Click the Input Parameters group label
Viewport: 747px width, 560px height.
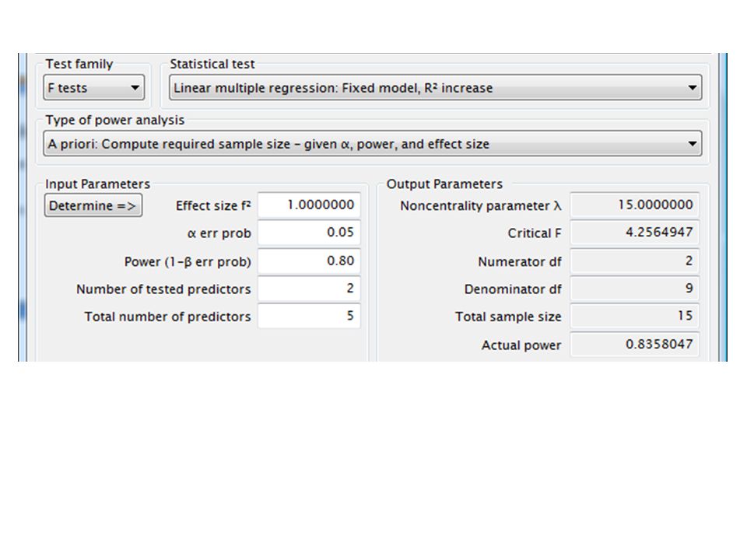click(98, 184)
